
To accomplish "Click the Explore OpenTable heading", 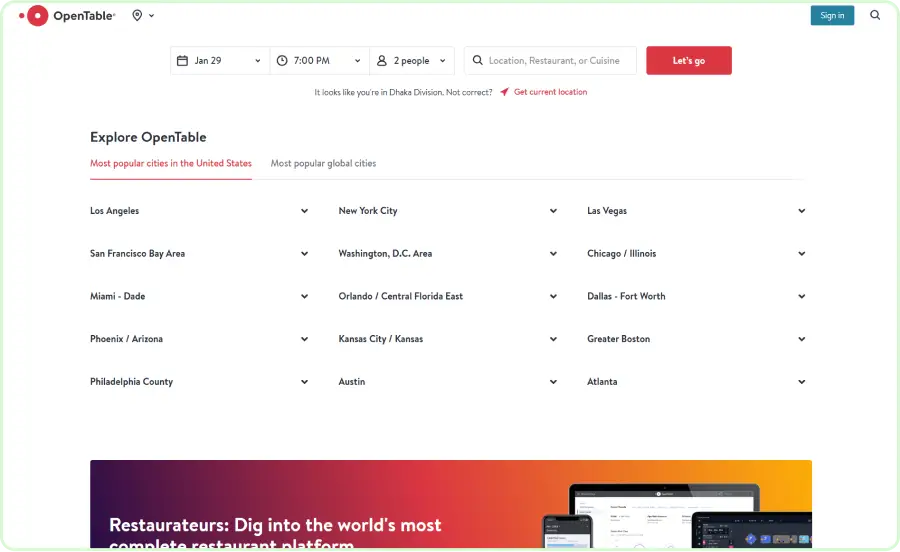I will (148, 138).
